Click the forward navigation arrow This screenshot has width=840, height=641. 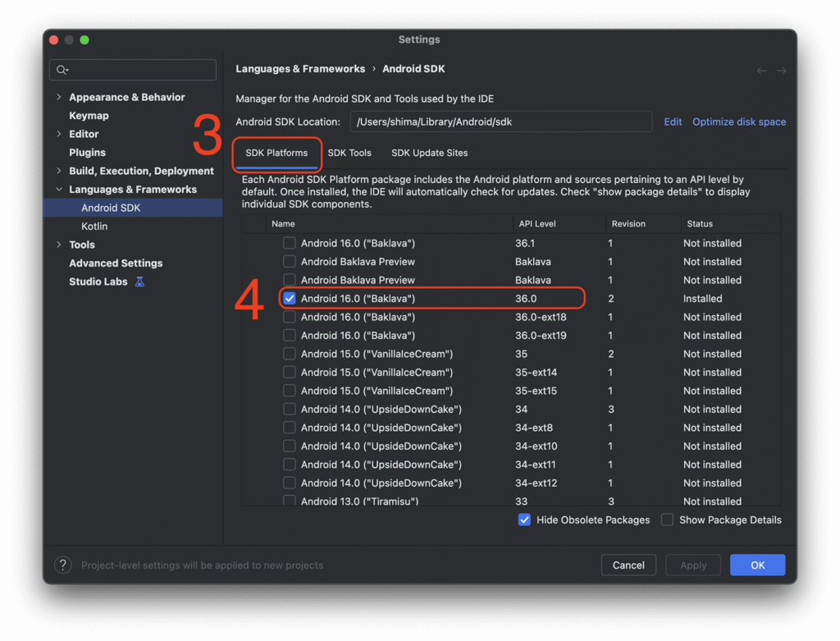(x=782, y=71)
